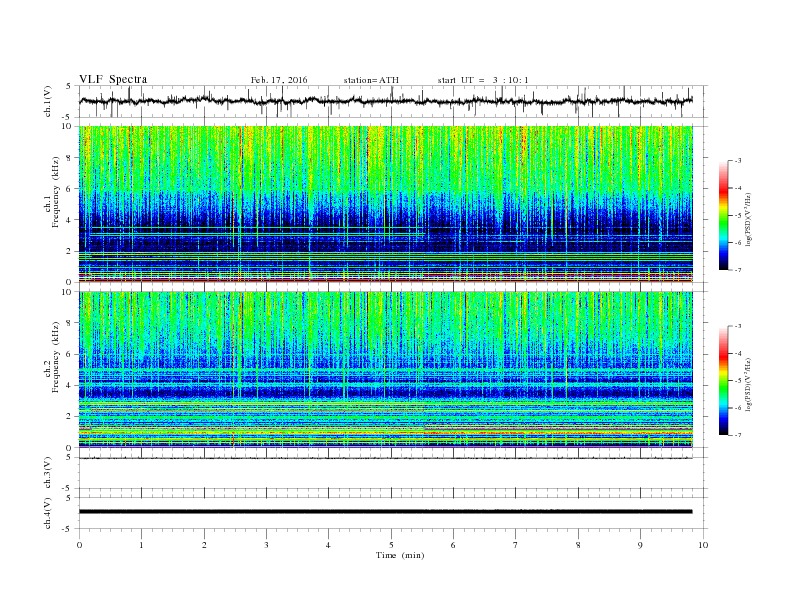792x612 pixels.
Task: Click the "3" tick on the time axis
Action: pos(266,545)
